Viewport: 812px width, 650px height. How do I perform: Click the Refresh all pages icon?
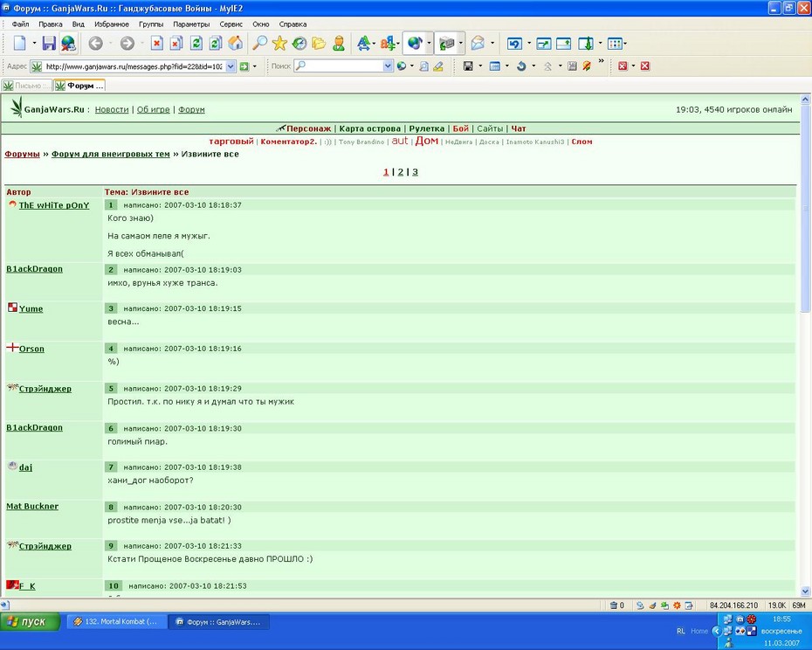point(216,44)
